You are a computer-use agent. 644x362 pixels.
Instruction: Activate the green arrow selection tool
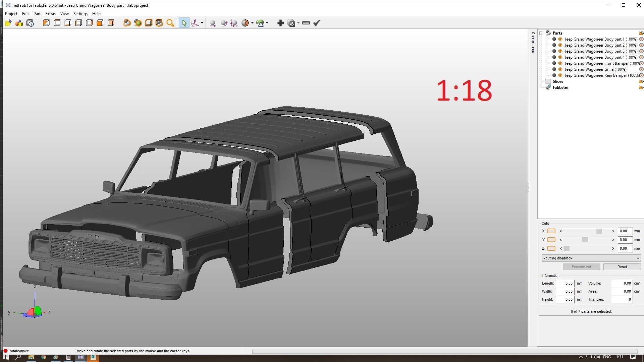184,23
